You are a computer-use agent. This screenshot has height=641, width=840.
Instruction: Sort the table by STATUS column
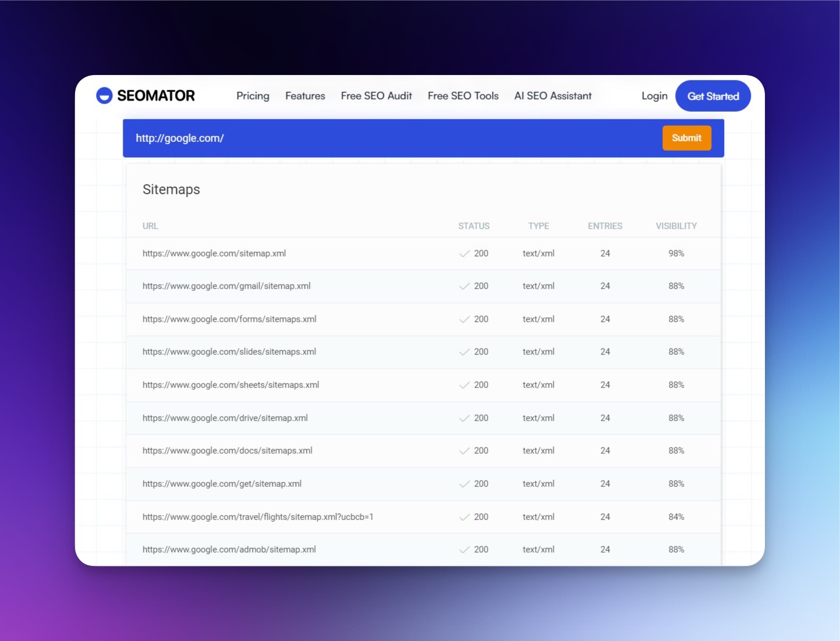tap(473, 226)
